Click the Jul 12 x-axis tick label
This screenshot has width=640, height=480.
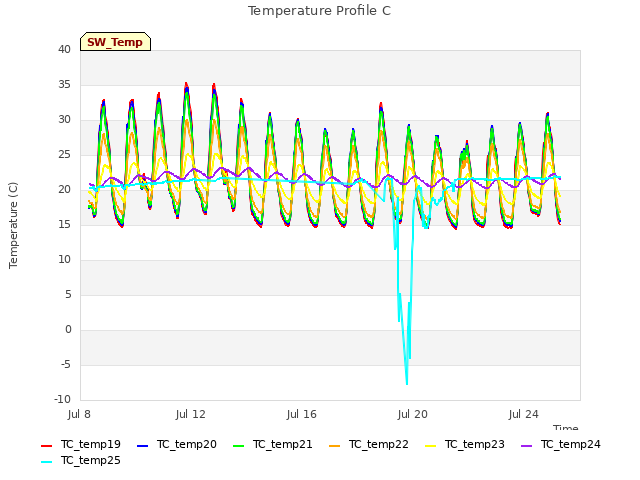pos(190,415)
